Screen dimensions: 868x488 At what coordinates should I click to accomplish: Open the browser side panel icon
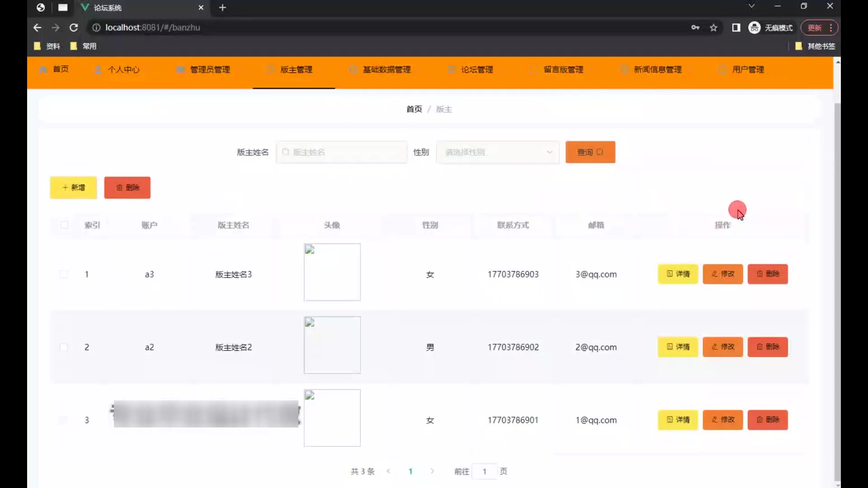coord(736,28)
